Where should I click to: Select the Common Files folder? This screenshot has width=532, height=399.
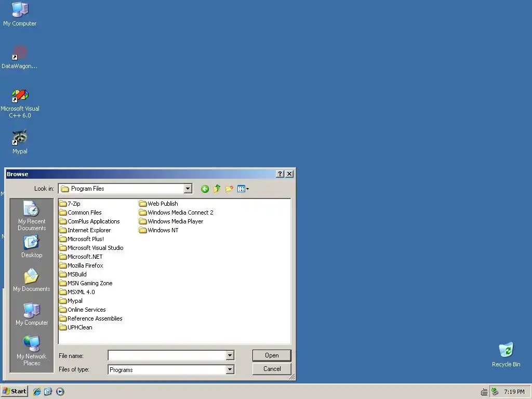tap(81, 212)
